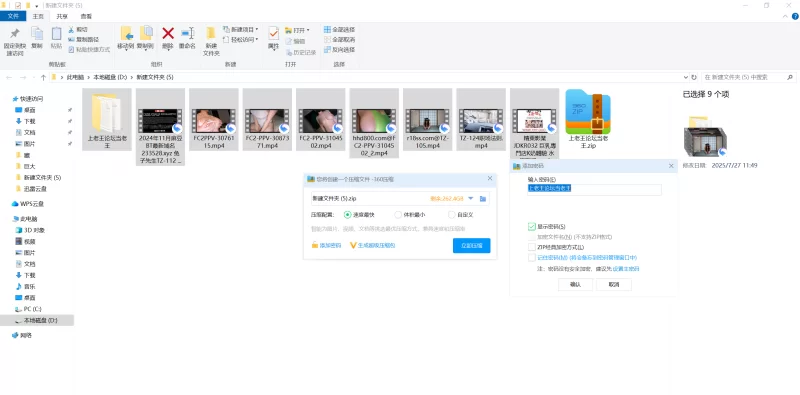The height and width of the screenshot is (395, 800).
Task: Click 本地磁盘 (D:) in the address breadcrumb
Action: click(110, 78)
